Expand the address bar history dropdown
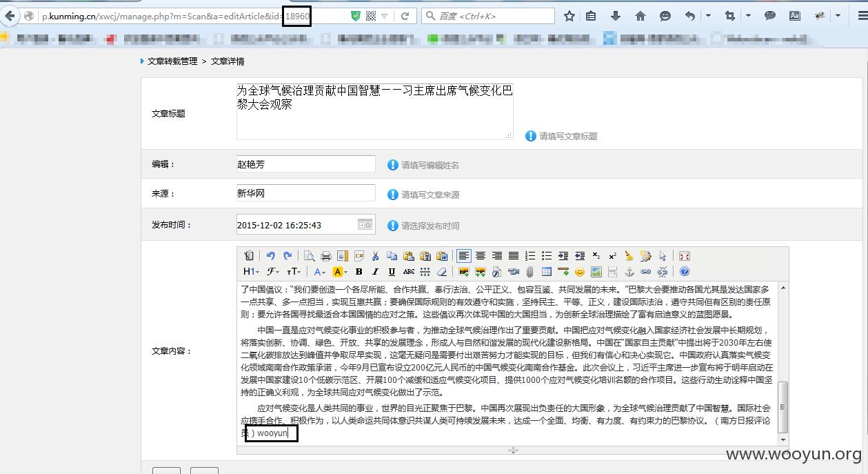 click(x=385, y=16)
